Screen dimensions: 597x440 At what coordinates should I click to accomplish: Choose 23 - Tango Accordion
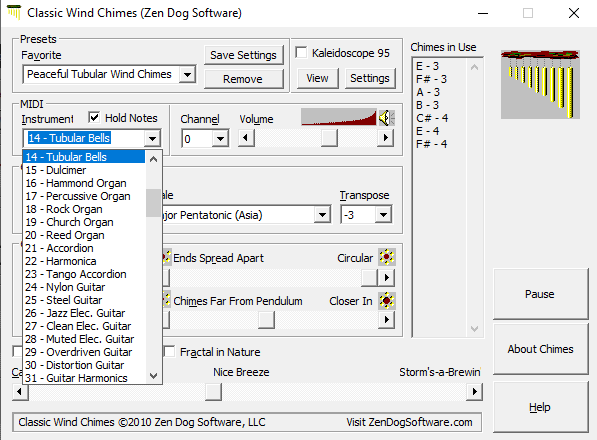click(84, 274)
